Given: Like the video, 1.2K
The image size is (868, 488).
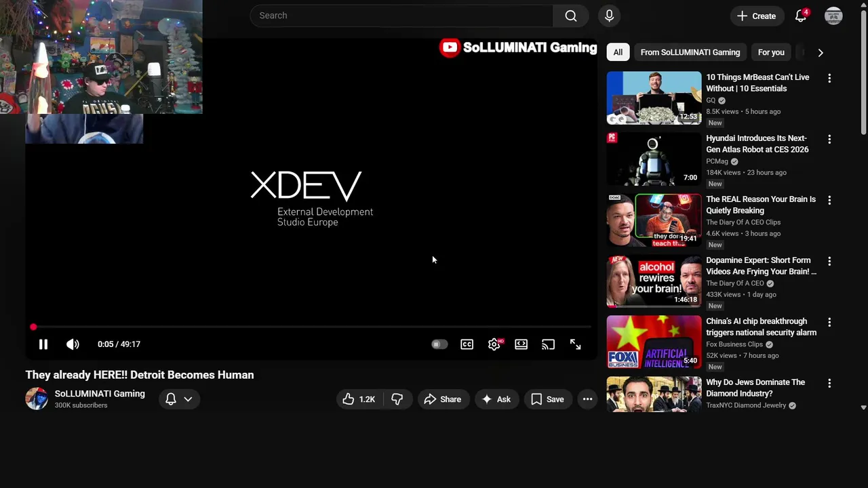Looking at the screenshot, I should (359, 399).
